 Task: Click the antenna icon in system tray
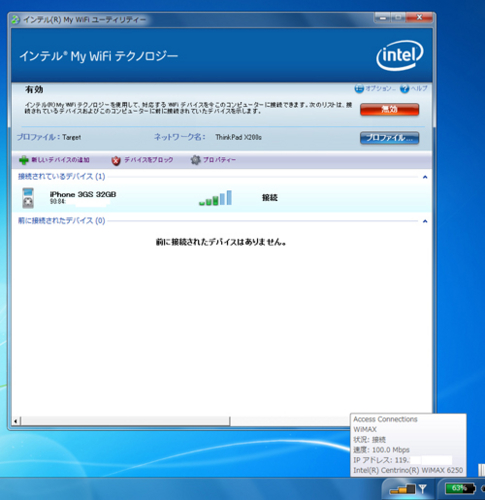click(423, 489)
